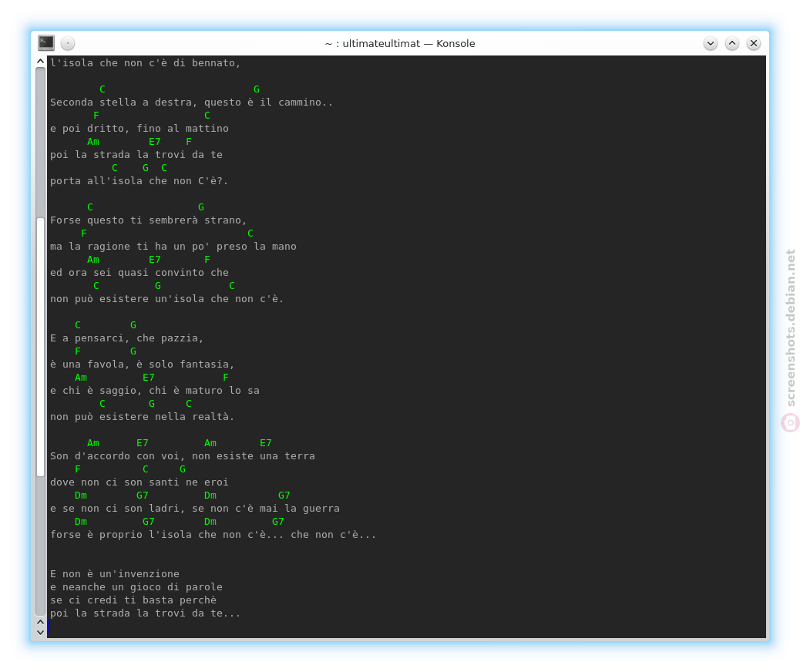Click the green C chord above 'stella'
Image resolution: width=800 pixels, height=672 pixels.
(x=103, y=89)
